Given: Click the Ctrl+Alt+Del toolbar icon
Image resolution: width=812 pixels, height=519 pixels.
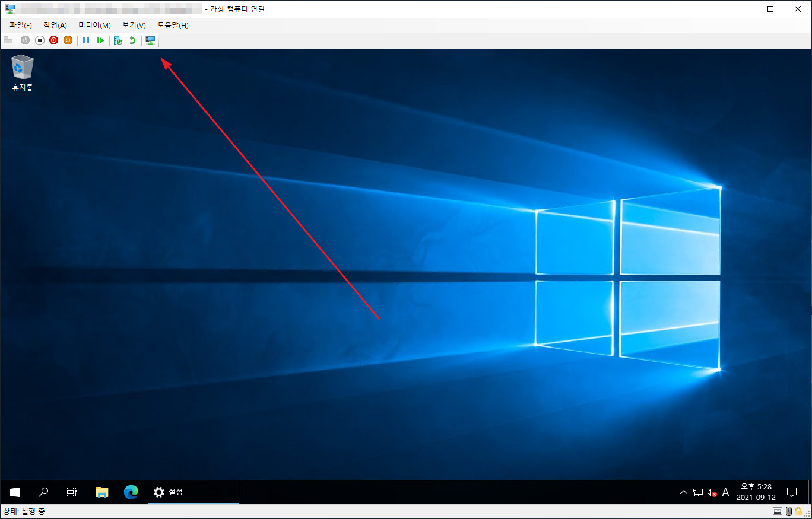Looking at the screenshot, I should [8, 40].
